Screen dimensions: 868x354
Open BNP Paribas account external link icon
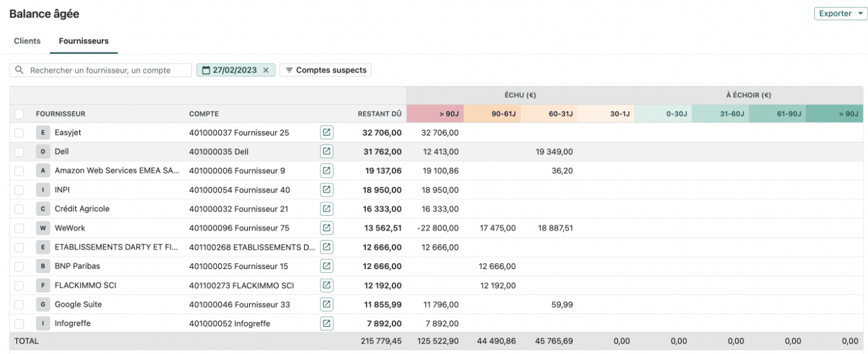326,266
